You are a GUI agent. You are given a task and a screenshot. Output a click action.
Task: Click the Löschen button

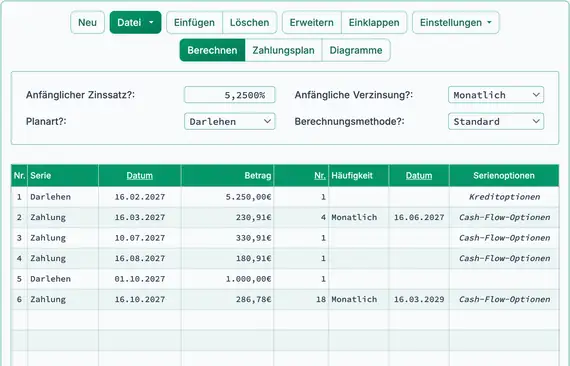click(x=249, y=23)
